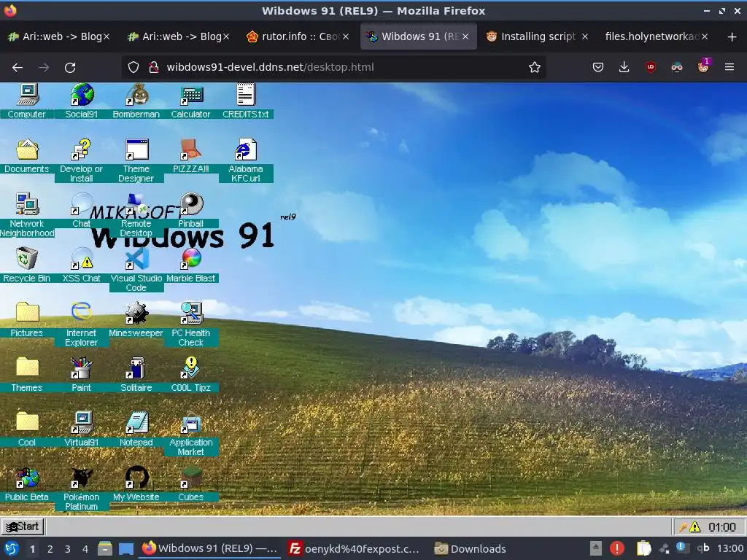Screen dimensions: 747x560
Task: Open the Firefox hamburger menu
Action: point(729,67)
